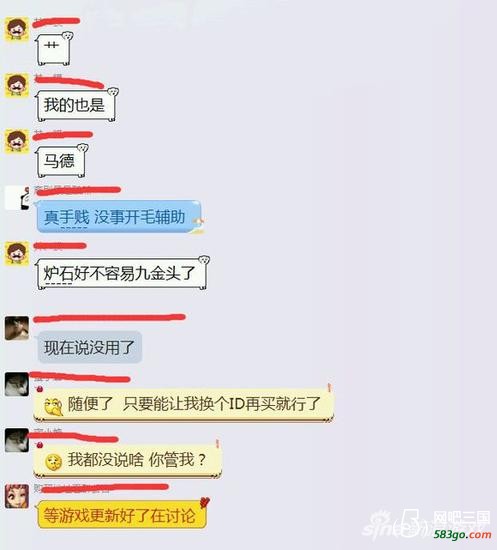Select the '我的也是' message bubble
Screen dimensions: 497x550
77,105
